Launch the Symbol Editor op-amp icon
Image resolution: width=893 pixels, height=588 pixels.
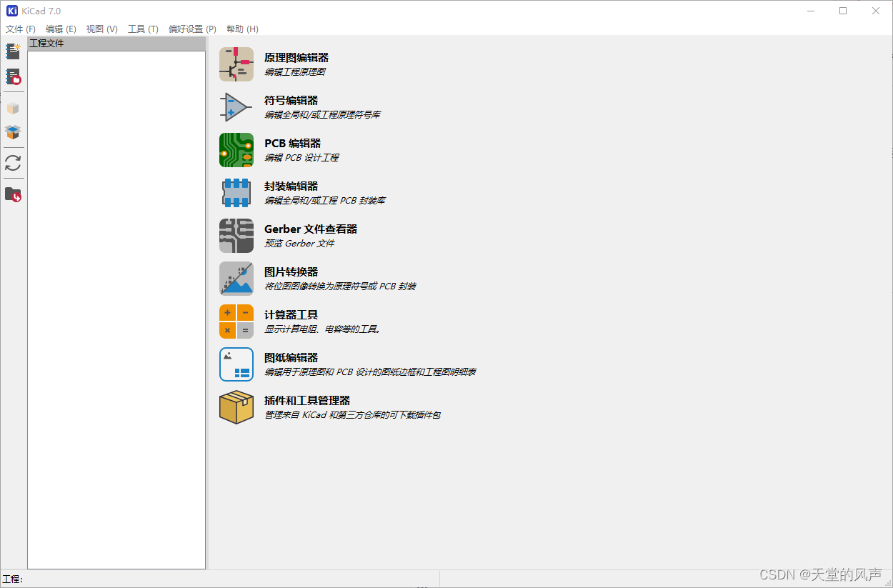coord(236,107)
